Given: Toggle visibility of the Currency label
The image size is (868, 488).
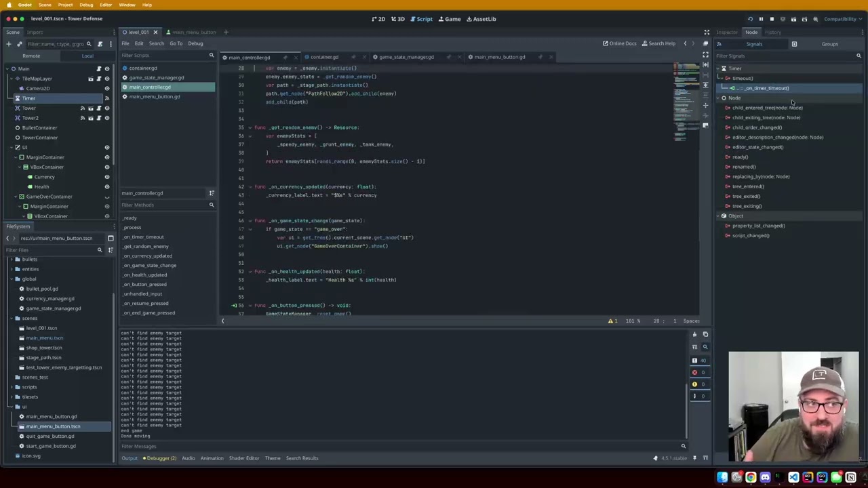Looking at the screenshot, I should 107,177.
